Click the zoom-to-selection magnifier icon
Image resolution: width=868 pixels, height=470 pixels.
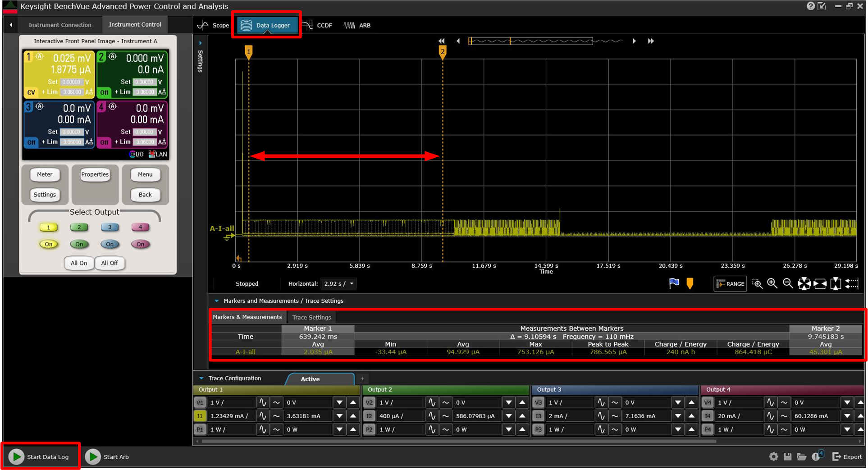tap(757, 283)
